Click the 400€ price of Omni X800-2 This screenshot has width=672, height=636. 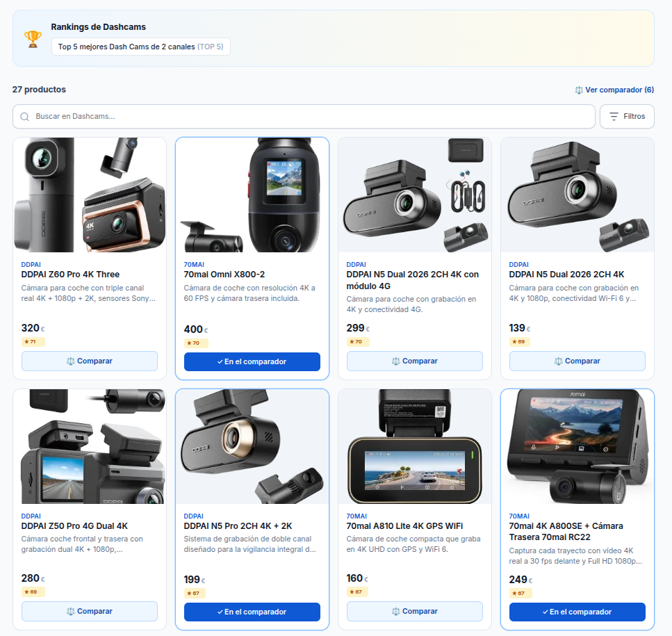pyautogui.click(x=196, y=329)
